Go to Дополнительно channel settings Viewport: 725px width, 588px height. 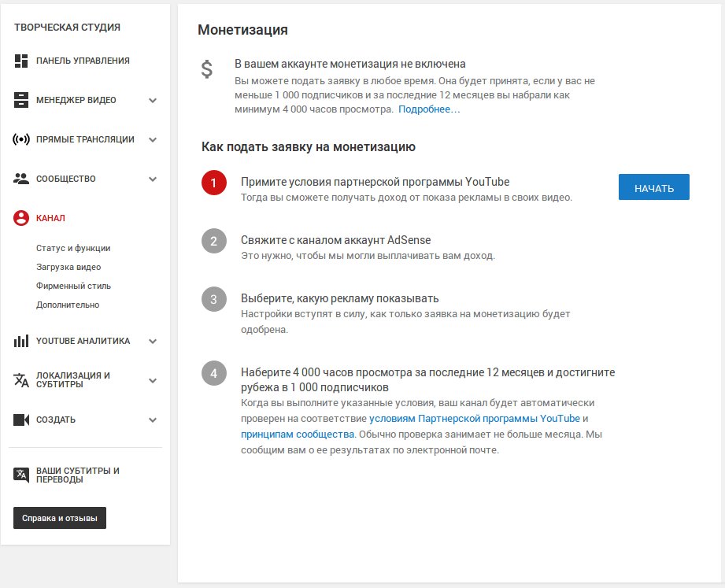click(x=68, y=305)
